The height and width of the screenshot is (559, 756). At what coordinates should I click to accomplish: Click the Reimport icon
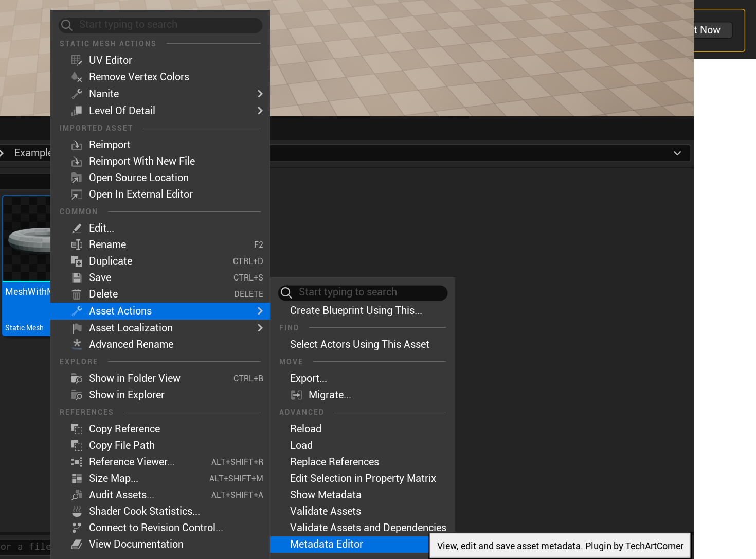(77, 145)
